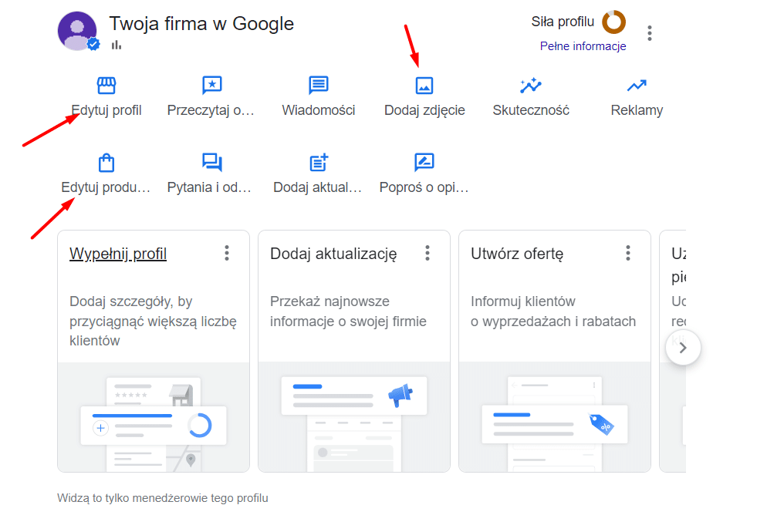This screenshot has width=757, height=532.
Task: Open options menu on Utwórz ofertę card
Action: (x=628, y=253)
